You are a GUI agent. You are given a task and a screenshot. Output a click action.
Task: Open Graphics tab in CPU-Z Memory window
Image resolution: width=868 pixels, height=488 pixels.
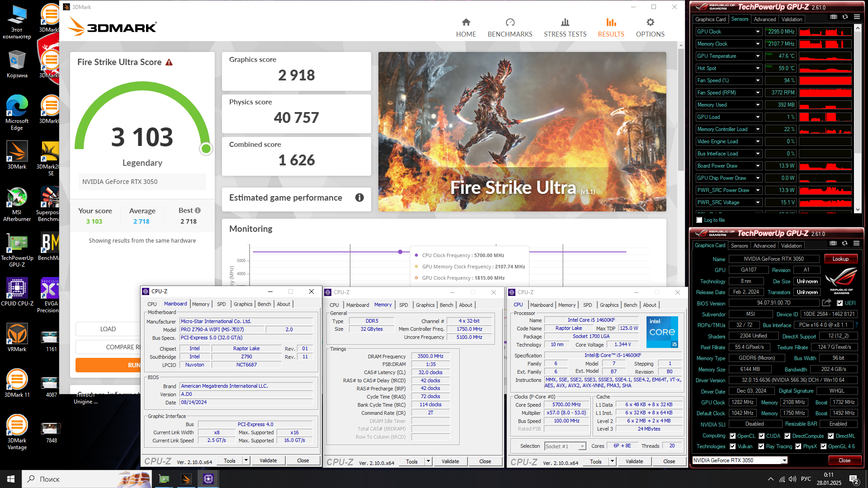click(425, 305)
